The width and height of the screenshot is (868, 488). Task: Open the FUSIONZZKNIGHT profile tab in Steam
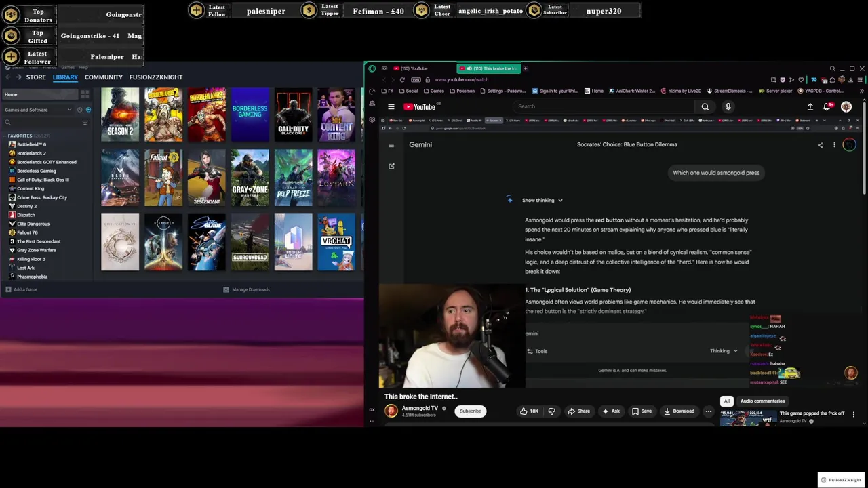(x=156, y=77)
